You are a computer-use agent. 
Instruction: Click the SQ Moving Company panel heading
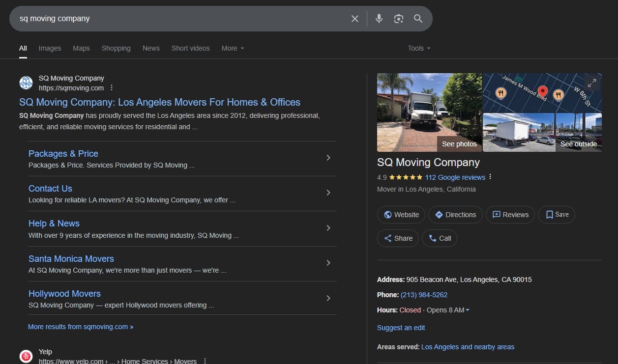pos(428,163)
